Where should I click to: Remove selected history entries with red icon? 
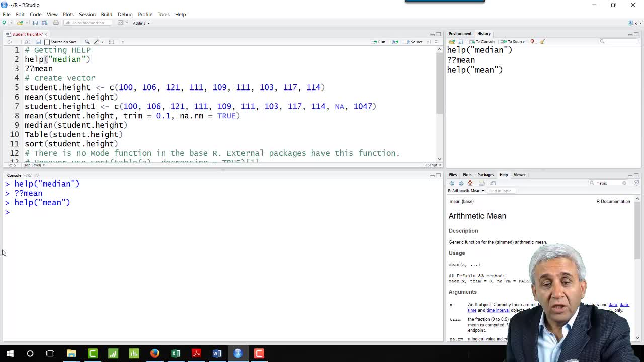coord(532,41)
